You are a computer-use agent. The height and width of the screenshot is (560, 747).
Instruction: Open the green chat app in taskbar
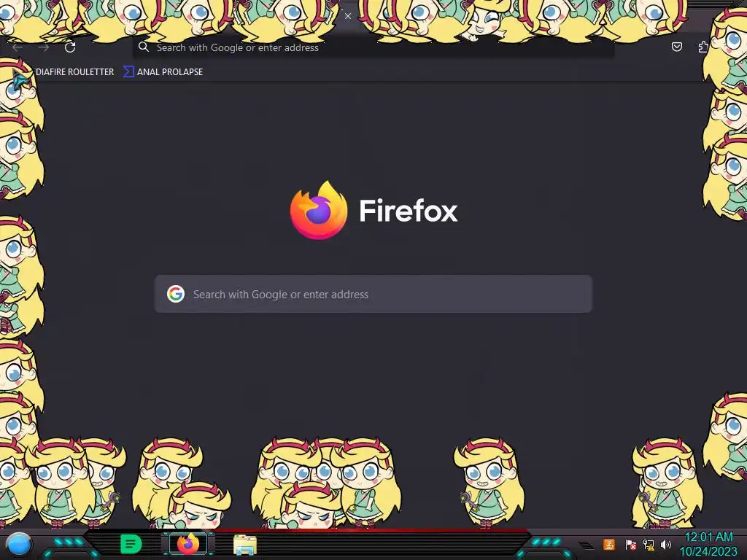click(x=131, y=544)
